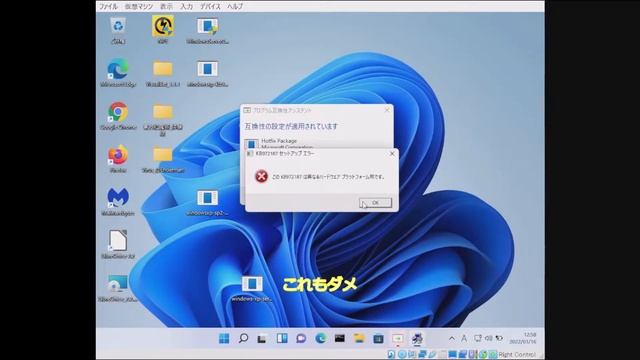Toggle the IME input mode indicator A
The image size is (640, 360).
click(x=464, y=338)
